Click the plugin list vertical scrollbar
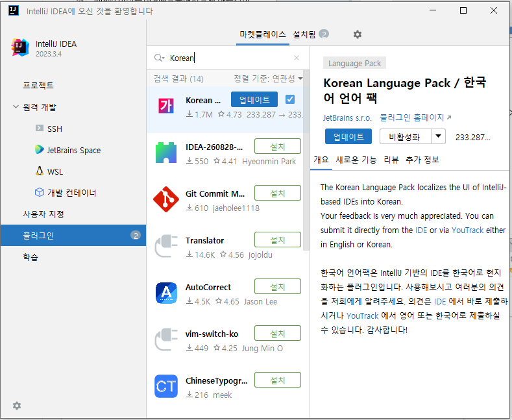Screen dimensions: 512x420 coord(306,160)
